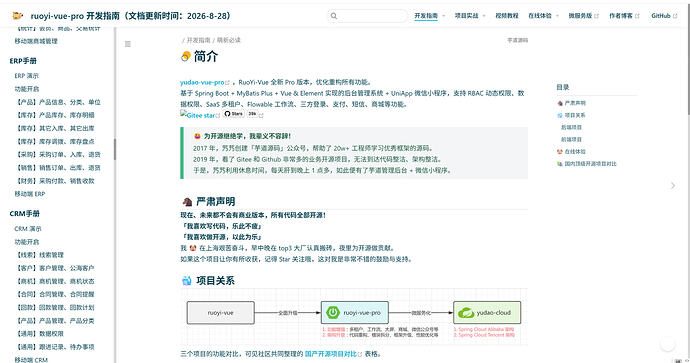Open 【回款】回款管理、回款计划
690x363 pixels.
(x=55, y=308)
